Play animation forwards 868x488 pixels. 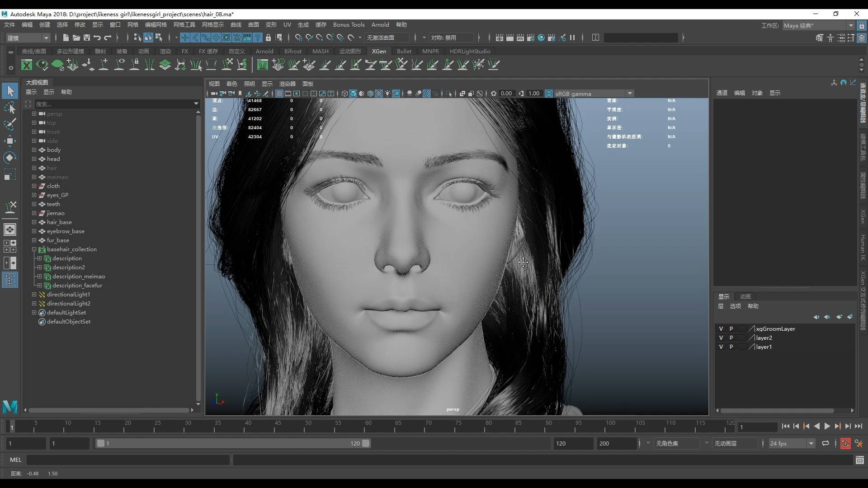pyautogui.click(x=827, y=426)
